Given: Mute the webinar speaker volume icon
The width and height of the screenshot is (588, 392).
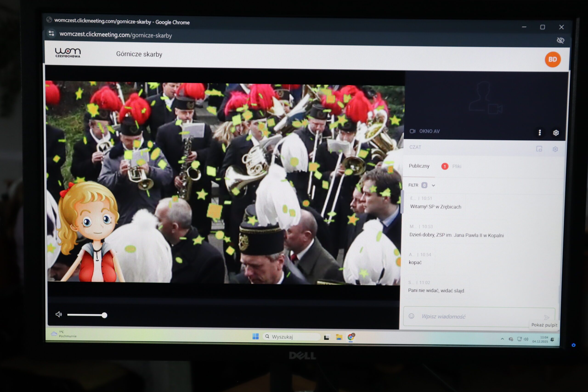Looking at the screenshot, I should 59,314.
